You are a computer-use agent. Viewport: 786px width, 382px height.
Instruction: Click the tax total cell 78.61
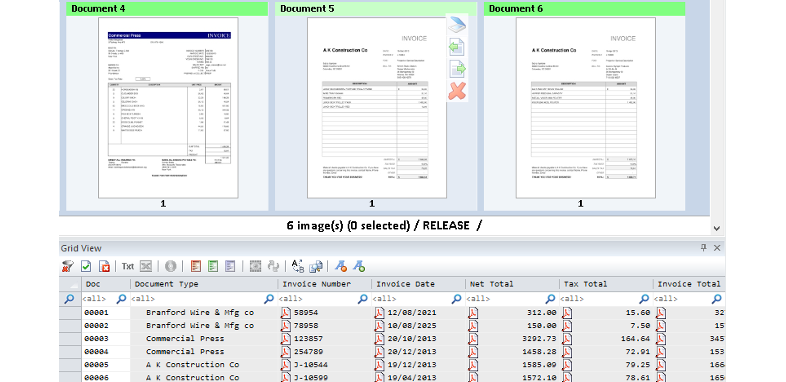(x=607, y=377)
